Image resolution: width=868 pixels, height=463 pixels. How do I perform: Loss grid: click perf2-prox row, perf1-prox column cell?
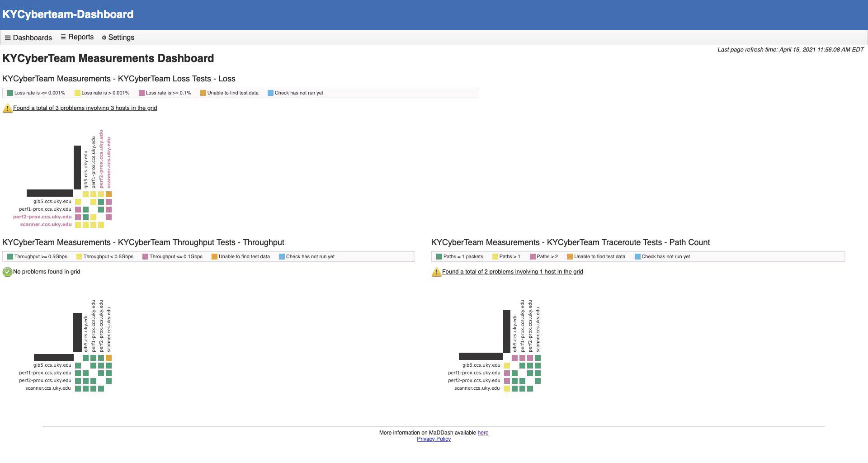click(x=93, y=217)
